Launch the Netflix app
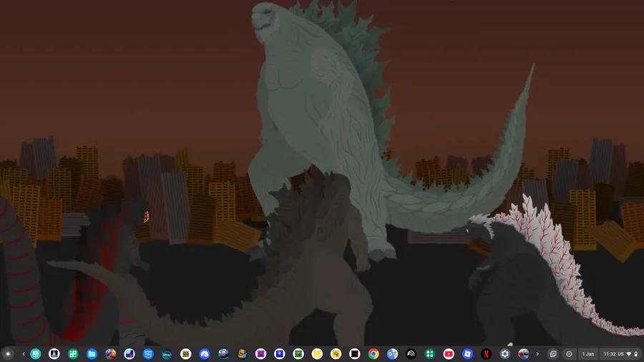This screenshot has width=644, height=362. point(487,354)
